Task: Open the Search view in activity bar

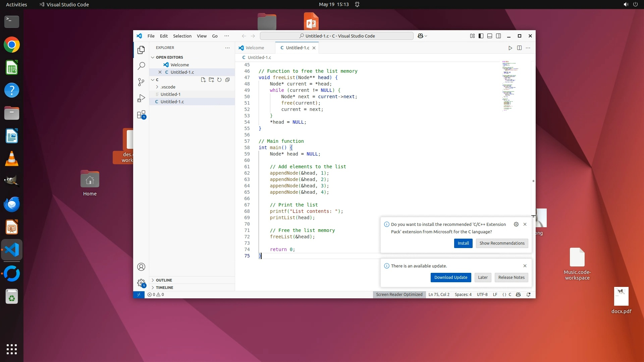Action: tap(141, 66)
